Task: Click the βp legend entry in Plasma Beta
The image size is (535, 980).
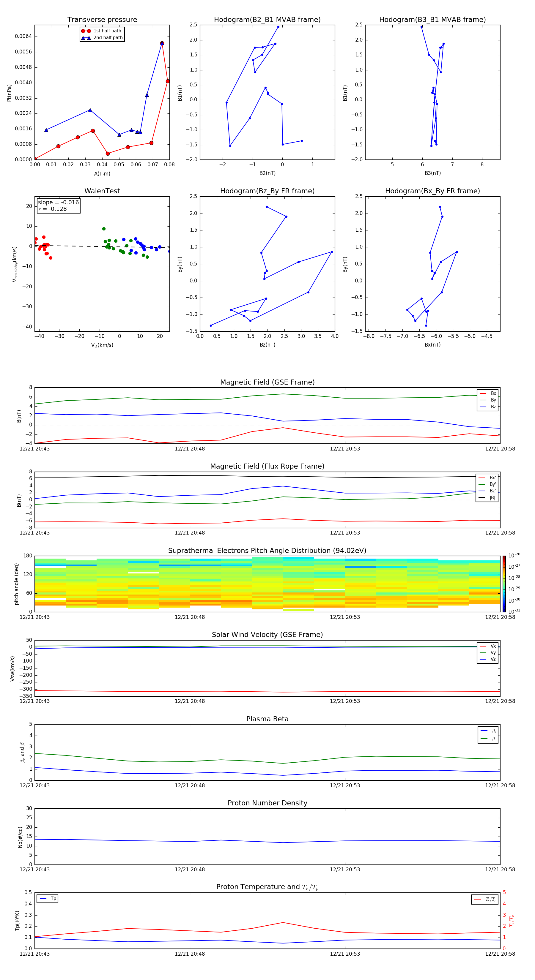Action: pos(488,731)
